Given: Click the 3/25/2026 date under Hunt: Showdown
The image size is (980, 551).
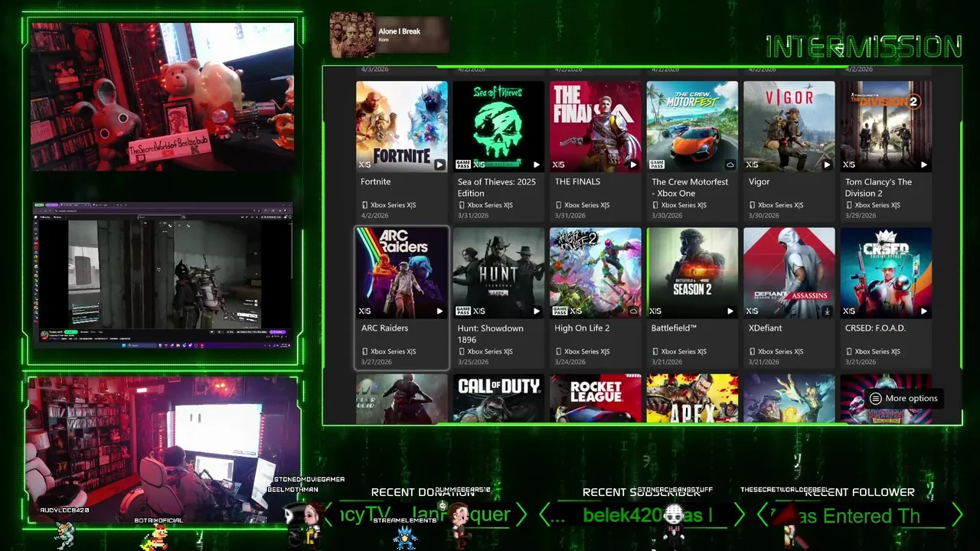Looking at the screenshot, I should tap(473, 362).
